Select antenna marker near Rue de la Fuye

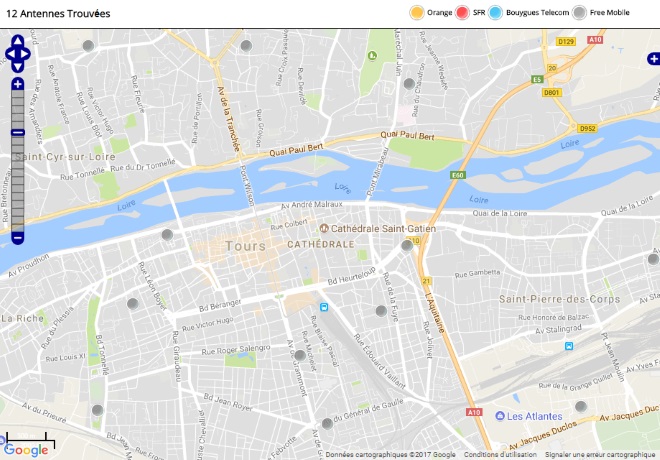[381, 311]
